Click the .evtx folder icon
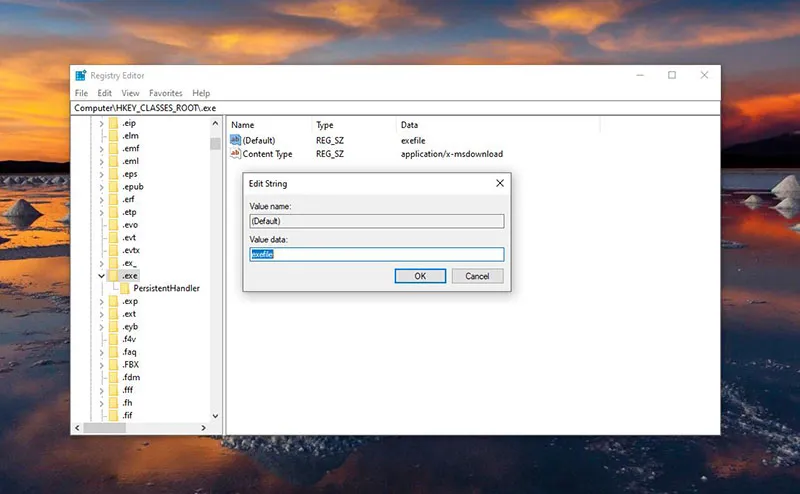 point(114,250)
